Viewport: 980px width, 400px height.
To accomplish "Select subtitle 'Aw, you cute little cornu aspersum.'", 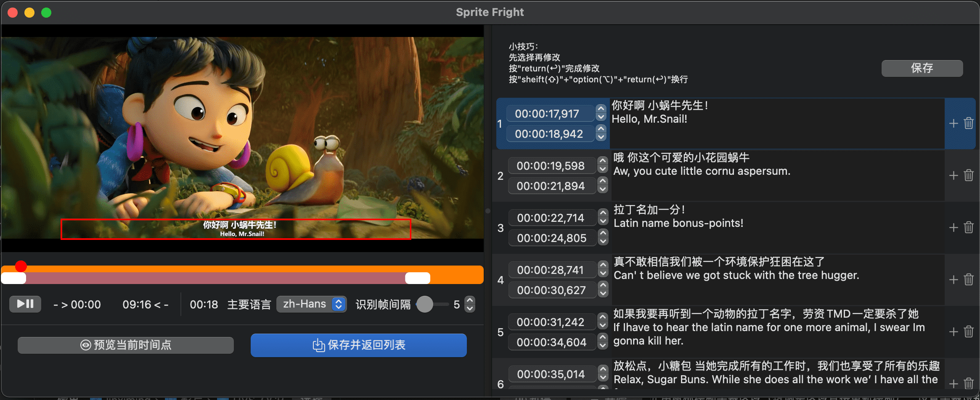I will [x=702, y=171].
